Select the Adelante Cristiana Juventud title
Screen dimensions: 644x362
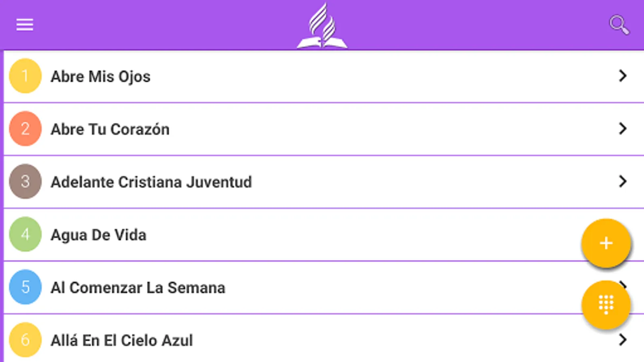click(151, 182)
